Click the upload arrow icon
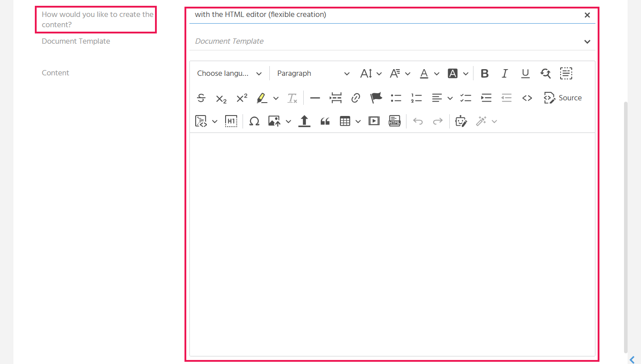641x364 pixels. click(x=304, y=121)
